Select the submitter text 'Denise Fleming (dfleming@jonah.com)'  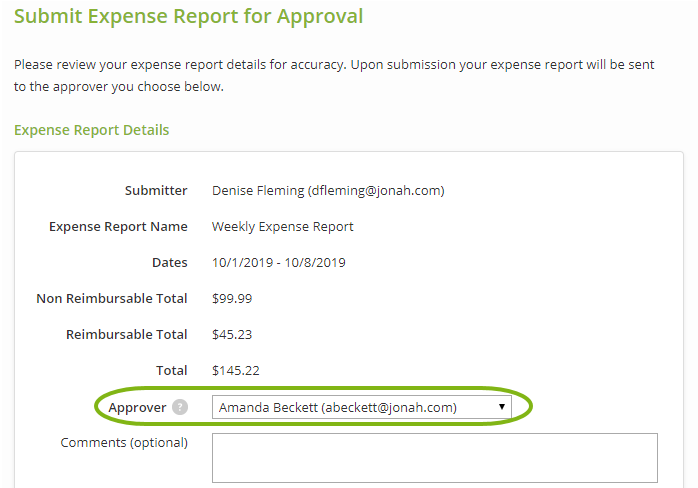tap(328, 191)
